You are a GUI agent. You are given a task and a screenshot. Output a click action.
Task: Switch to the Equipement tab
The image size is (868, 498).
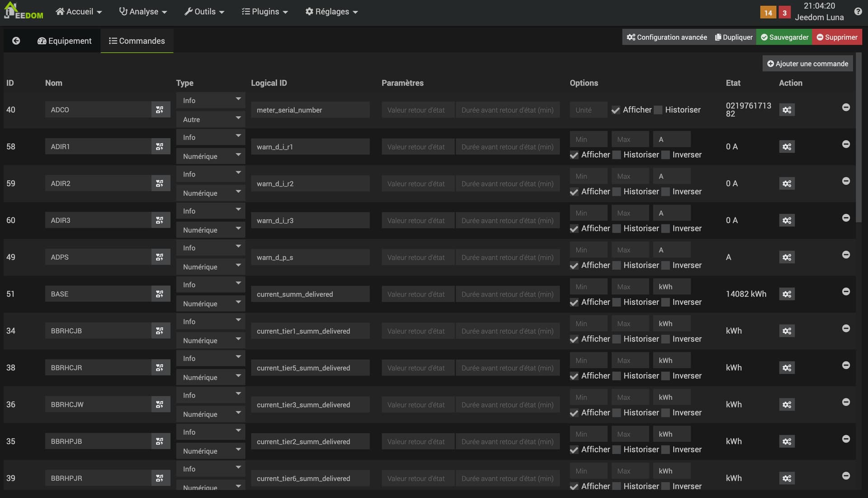65,41
